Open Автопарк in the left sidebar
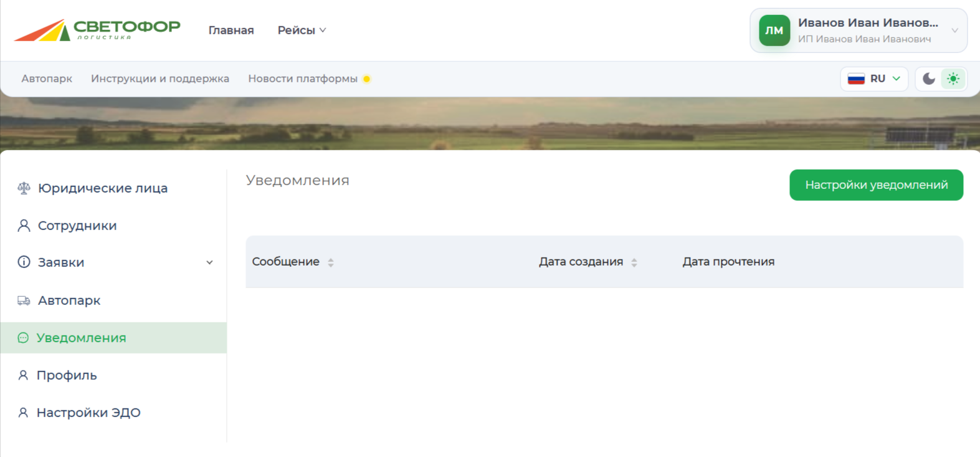This screenshot has width=980, height=457. click(69, 301)
